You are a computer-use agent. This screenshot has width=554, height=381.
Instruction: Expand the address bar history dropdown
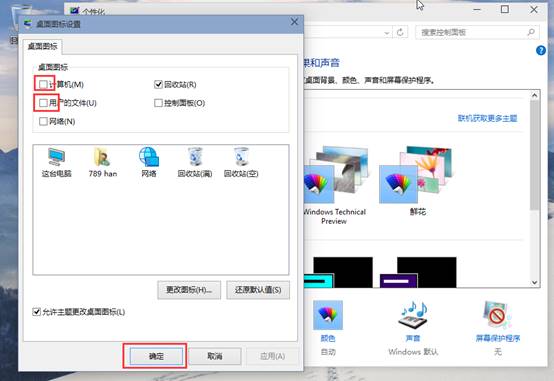(387, 33)
